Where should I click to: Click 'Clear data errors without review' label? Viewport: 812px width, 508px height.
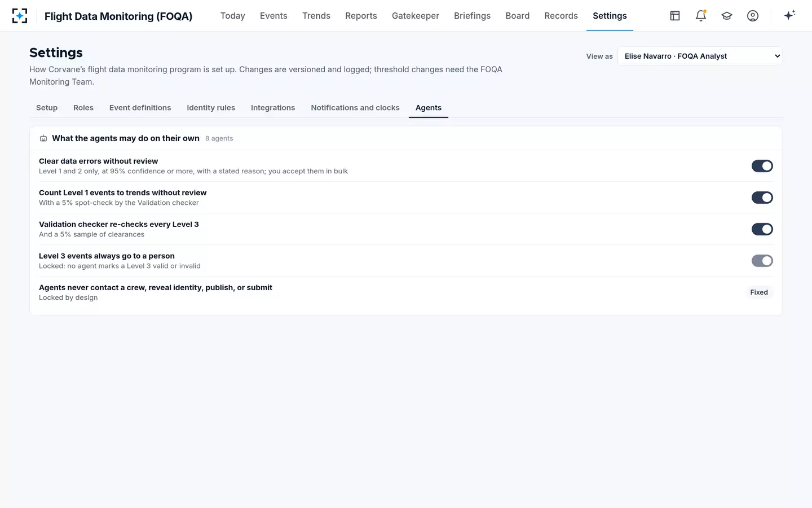98,161
